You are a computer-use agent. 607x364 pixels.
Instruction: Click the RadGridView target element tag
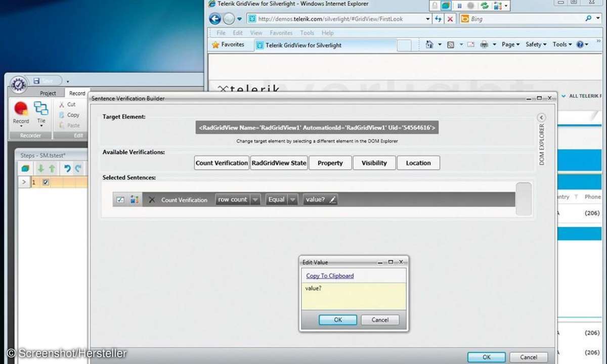317,127
